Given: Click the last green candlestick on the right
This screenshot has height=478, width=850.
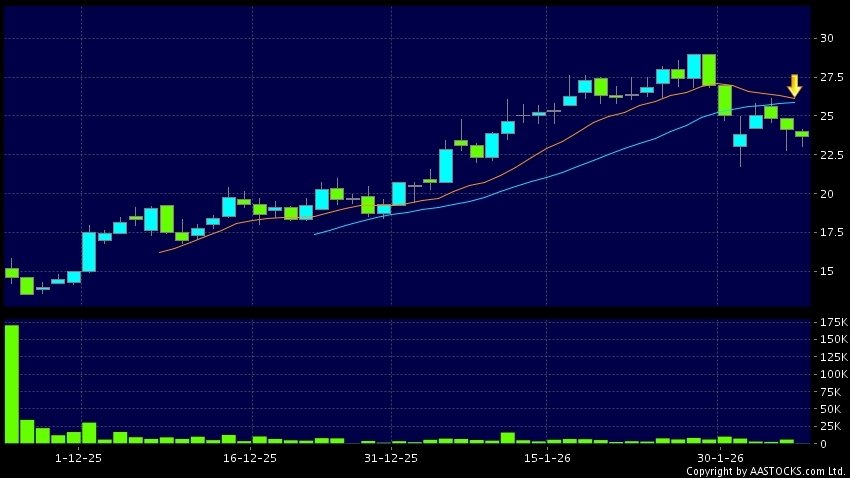Looking at the screenshot, I should [x=802, y=133].
